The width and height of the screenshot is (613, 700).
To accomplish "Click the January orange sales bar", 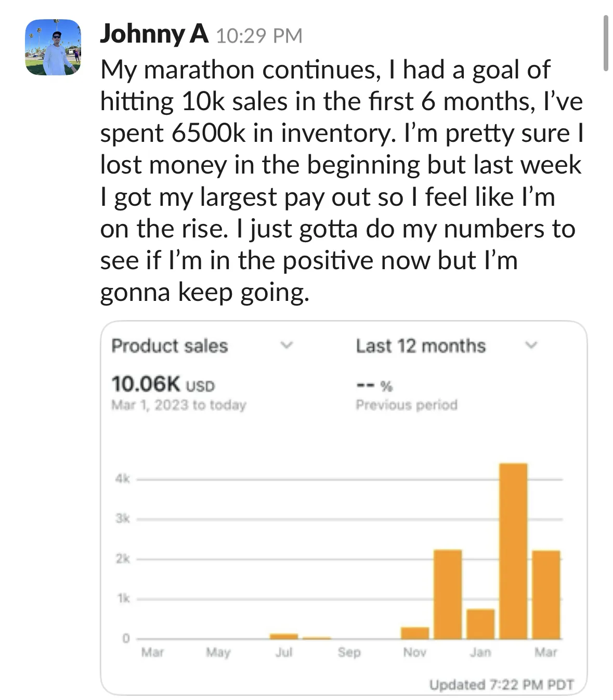I will (x=480, y=624).
